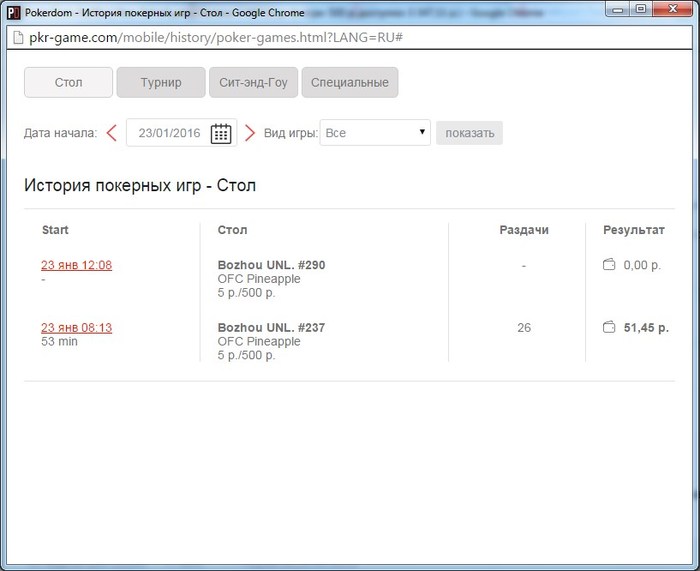The height and width of the screenshot is (571, 700).
Task: Open the Вид игры dropdown showing Все
Action: point(375,133)
